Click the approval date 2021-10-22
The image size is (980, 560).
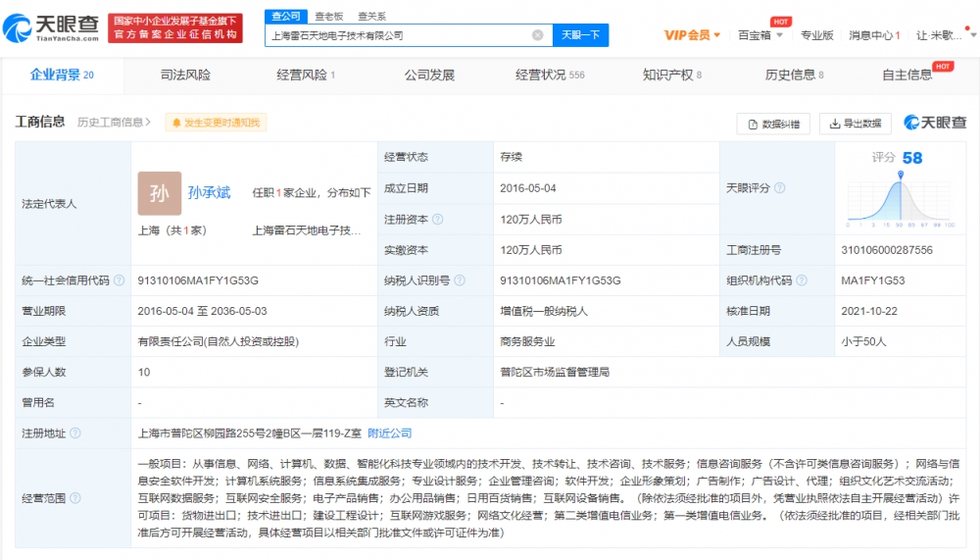868,311
